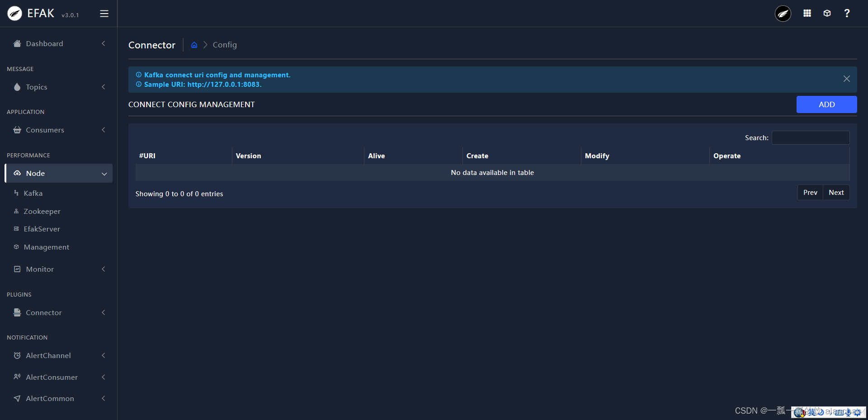
Task: Click the Management submenu icon
Action: pos(16,247)
